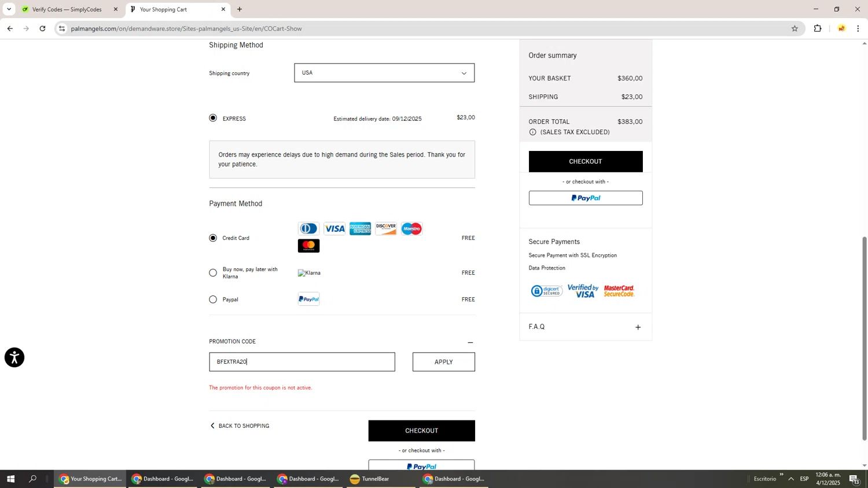Open the Shipping country dropdown

[384, 73]
